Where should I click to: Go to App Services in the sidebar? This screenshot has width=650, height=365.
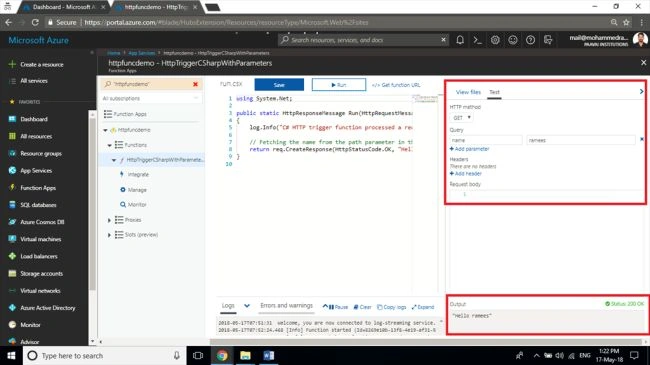point(36,170)
